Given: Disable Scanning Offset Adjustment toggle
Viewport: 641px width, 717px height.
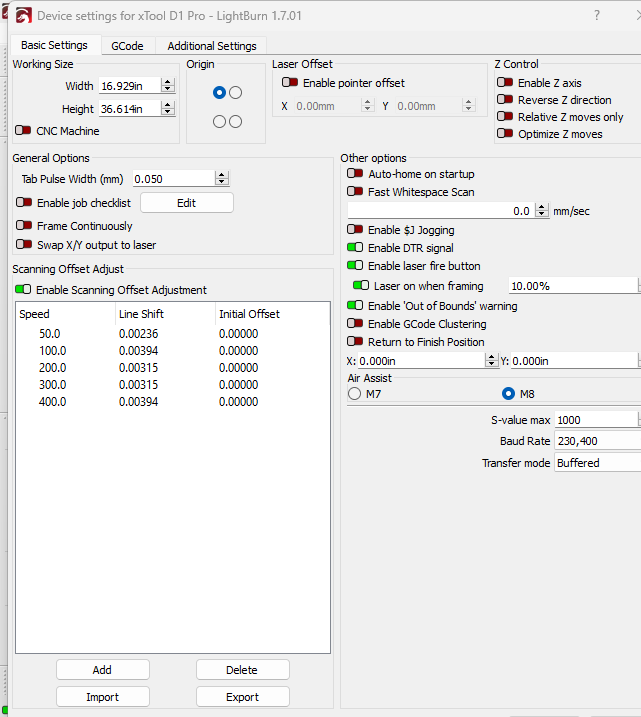Looking at the screenshot, I should 23,289.
